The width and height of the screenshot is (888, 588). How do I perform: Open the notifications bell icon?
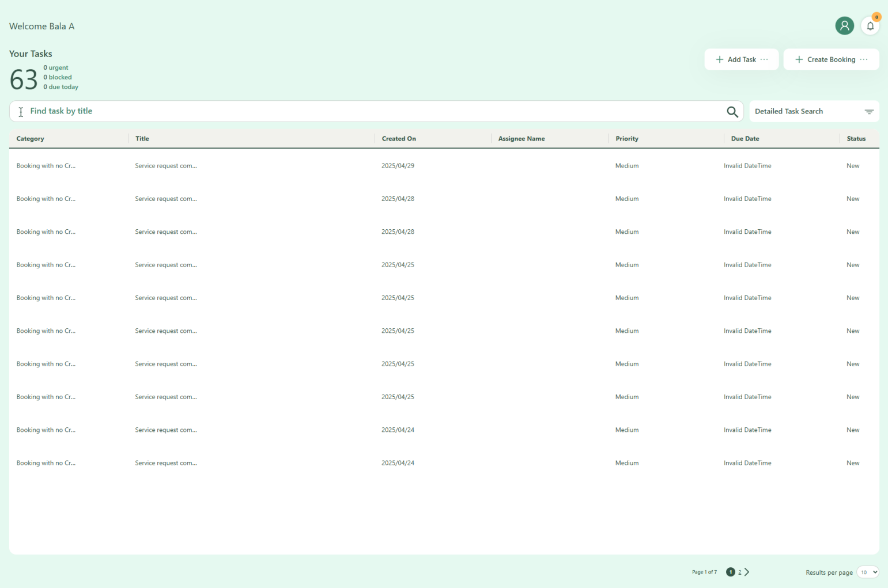[870, 26]
